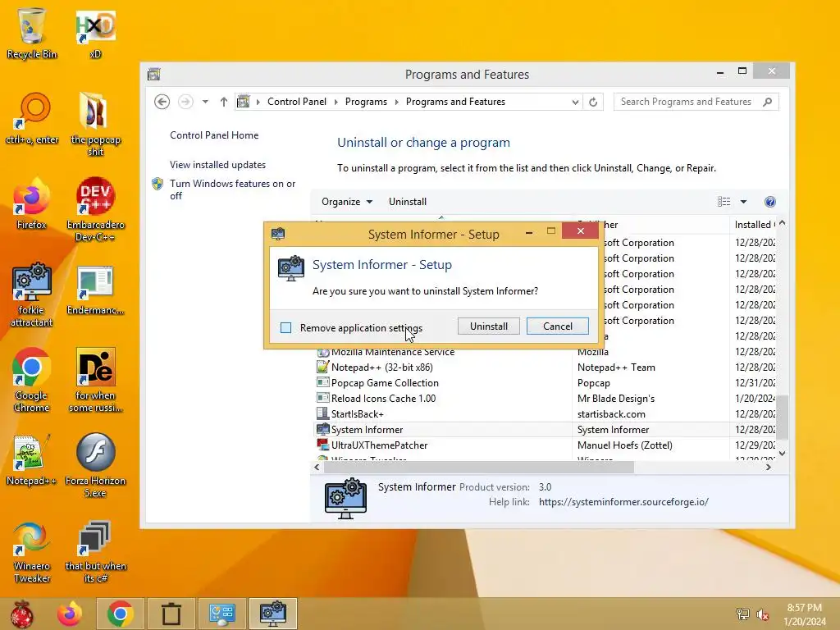The width and height of the screenshot is (840, 630).
Task: Sort by the Installed On column header
Action: click(753, 225)
